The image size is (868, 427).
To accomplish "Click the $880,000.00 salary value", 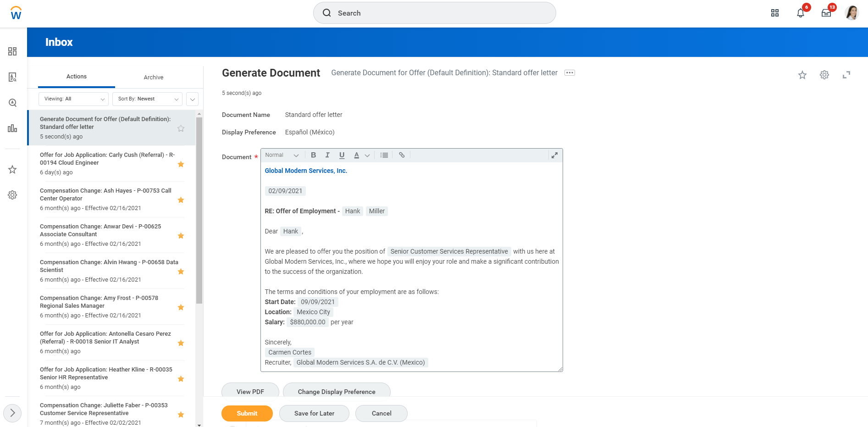I will pos(308,322).
